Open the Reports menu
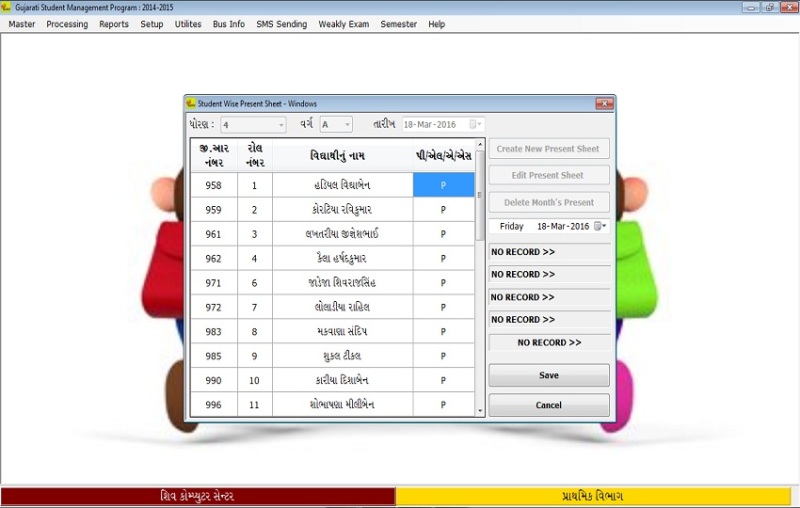Image resolution: width=800 pixels, height=508 pixels. click(114, 24)
